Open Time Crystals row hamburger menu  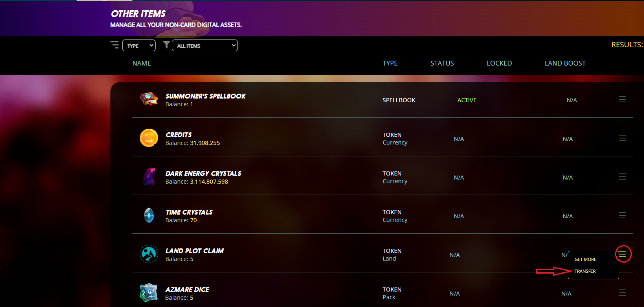coord(622,215)
